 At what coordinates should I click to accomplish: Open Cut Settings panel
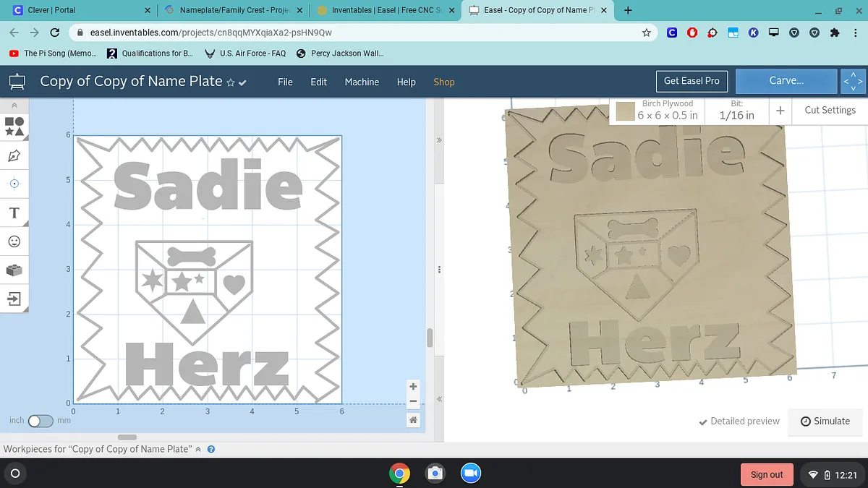click(x=830, y=110)
